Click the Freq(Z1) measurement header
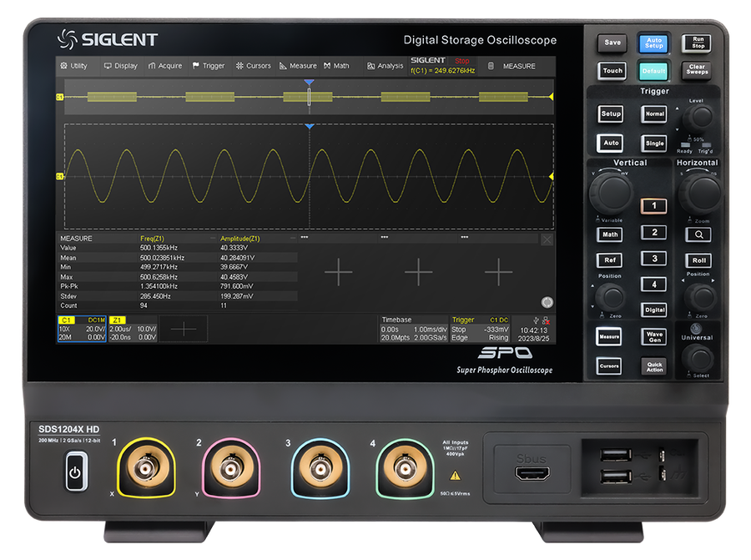The width and height of the screenshot is (751, 560). point(153,239)
